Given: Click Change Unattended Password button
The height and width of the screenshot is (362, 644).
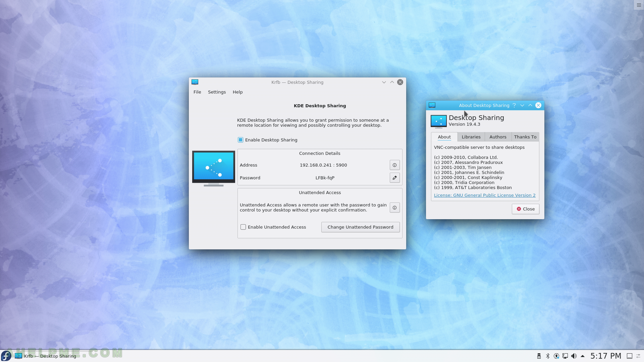Looking at the screenshot, I should click(x=360, y=227).
